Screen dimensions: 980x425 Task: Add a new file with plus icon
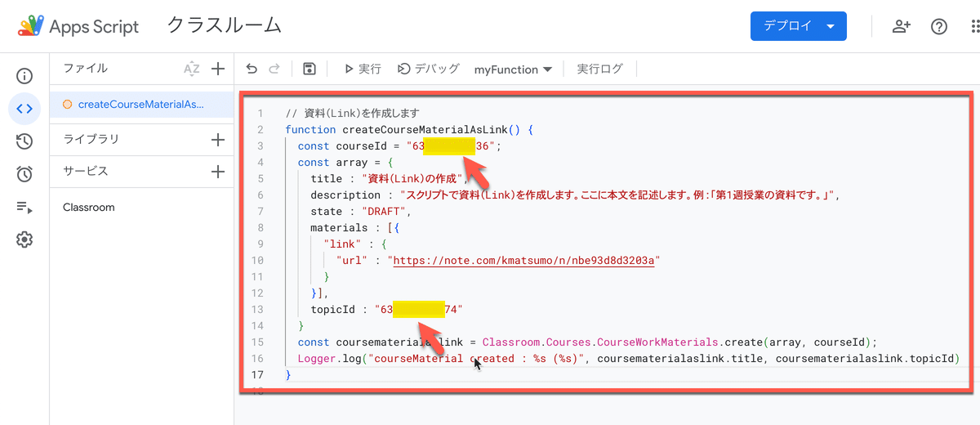point(218,69)
